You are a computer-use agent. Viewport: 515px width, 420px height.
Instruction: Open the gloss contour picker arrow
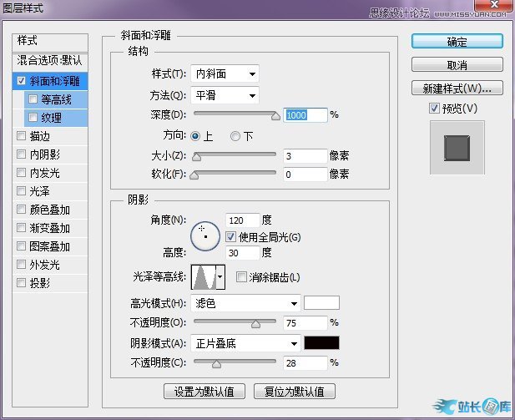coord(220,276)
